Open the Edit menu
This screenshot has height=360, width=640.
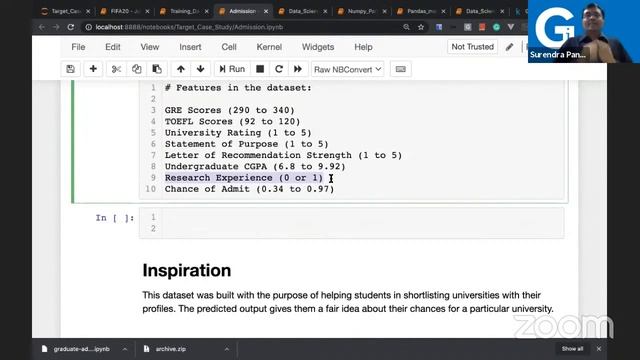[x=113, y=47]
